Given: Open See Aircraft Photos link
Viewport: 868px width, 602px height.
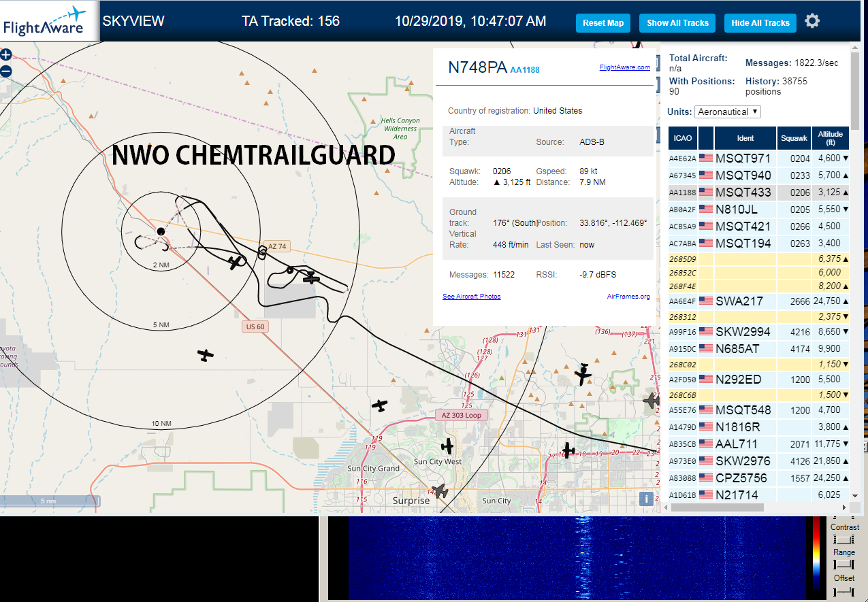Looking at the screenshot, I should [x=471, y=297].
